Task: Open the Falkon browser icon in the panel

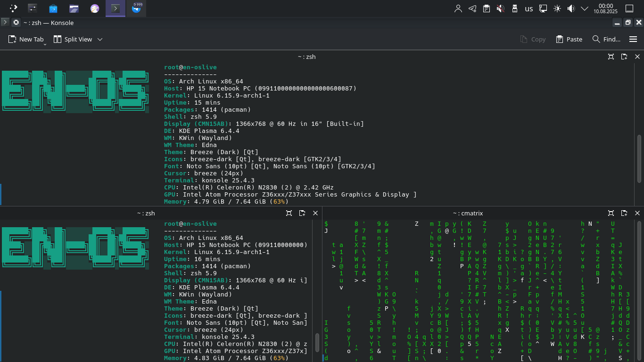Action: tap(95, 8)
